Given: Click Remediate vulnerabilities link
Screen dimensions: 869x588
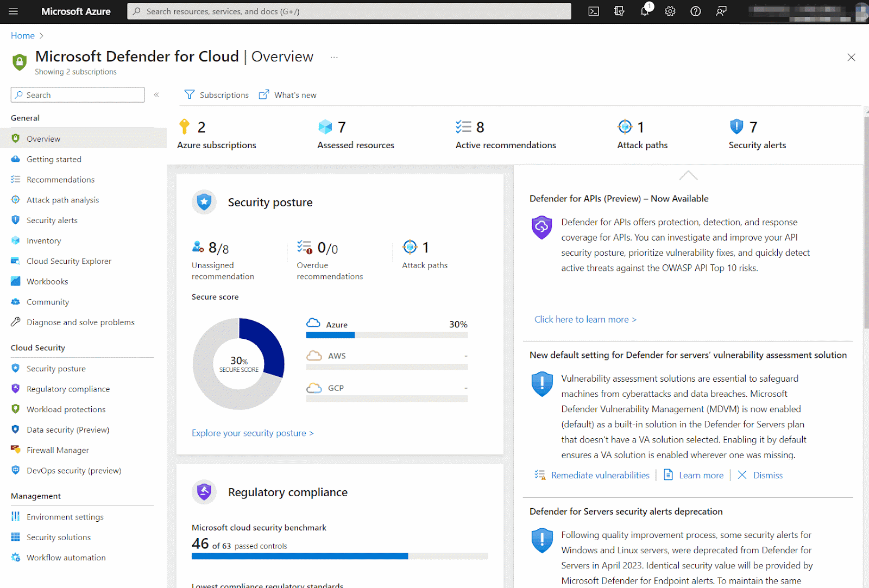Looking at the screenshot, I should click(x=600, y=475).
